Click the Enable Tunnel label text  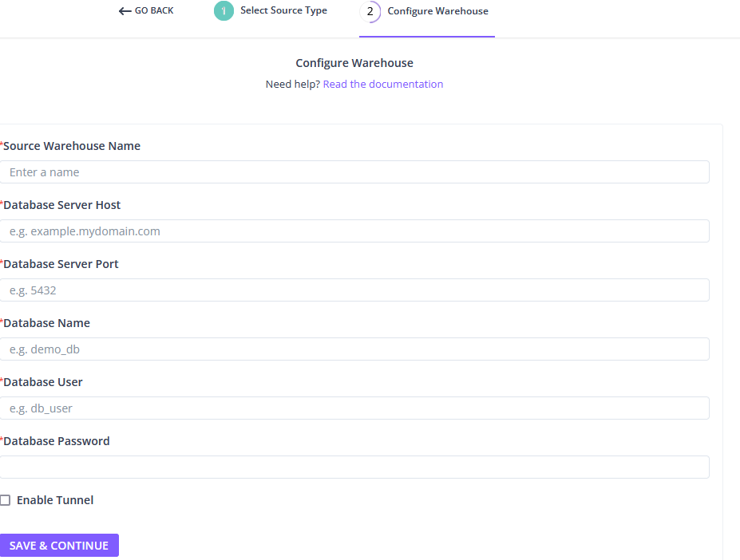point(55,500)
